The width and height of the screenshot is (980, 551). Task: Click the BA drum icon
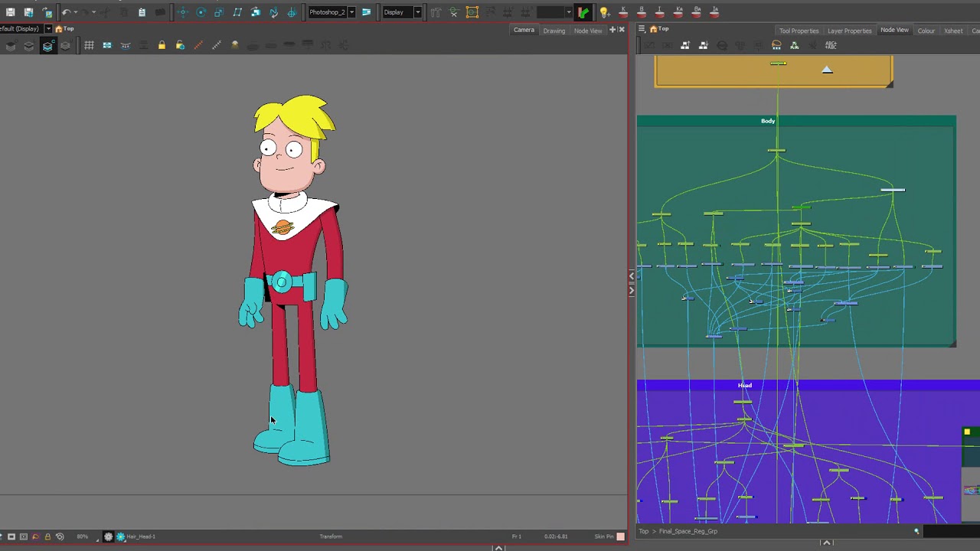(697, 12)
